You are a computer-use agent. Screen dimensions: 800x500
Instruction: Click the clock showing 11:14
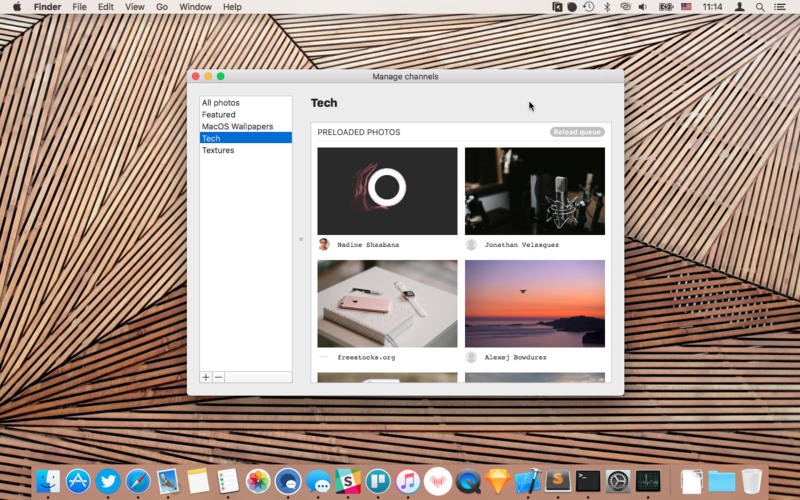(712, 7)
